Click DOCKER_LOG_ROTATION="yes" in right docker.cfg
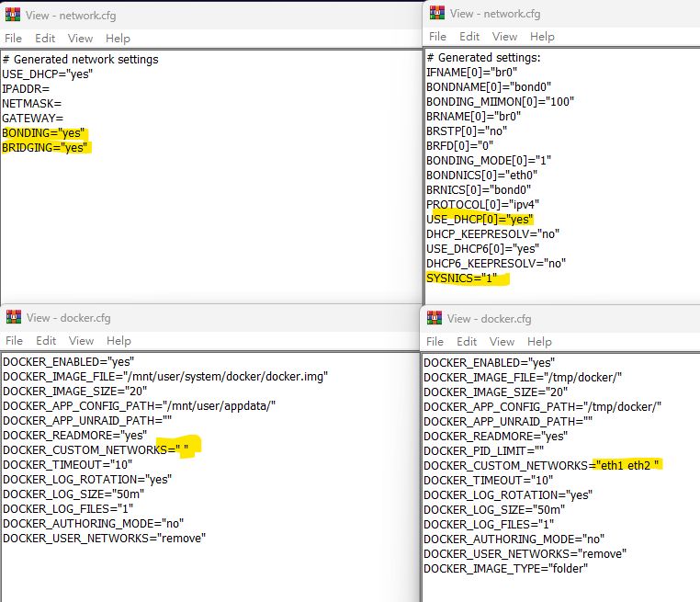700x602 pixels. 508,495
